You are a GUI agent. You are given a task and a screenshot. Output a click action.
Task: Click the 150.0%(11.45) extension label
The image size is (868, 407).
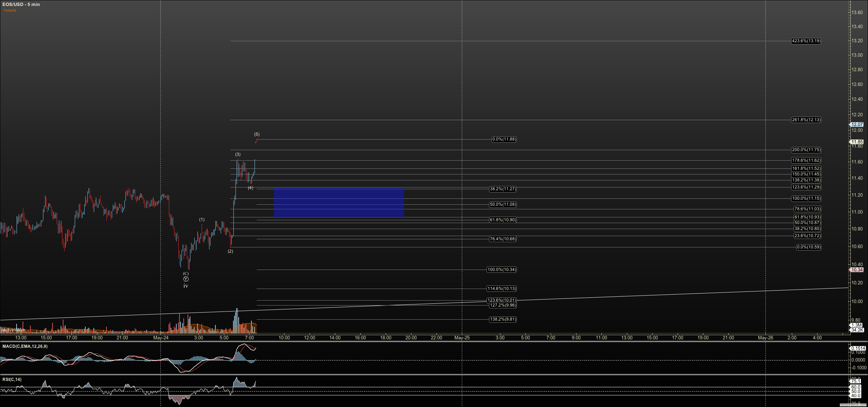(x=806, y=174)
